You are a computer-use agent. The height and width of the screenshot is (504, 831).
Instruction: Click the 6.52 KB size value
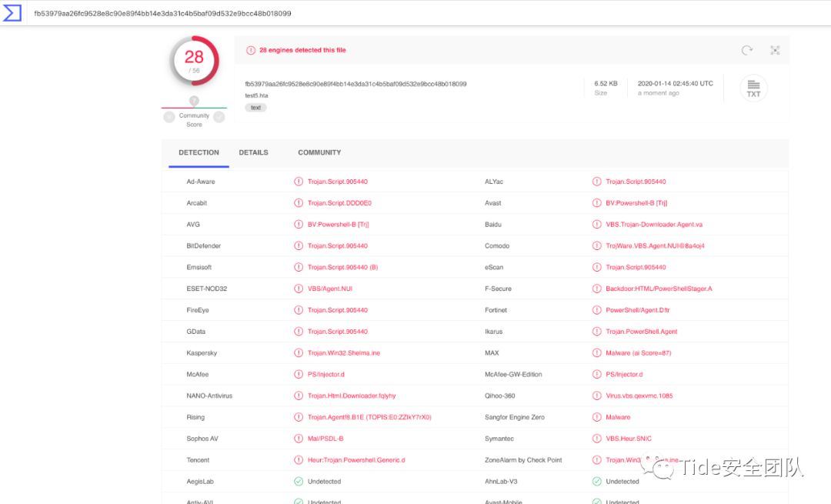(606, 84)
